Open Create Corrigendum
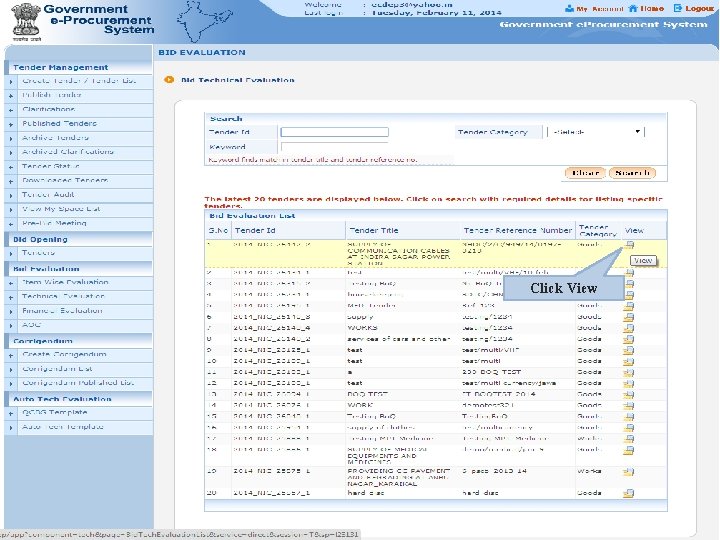This screenshot has height=540, width=720. pos(64,354)
